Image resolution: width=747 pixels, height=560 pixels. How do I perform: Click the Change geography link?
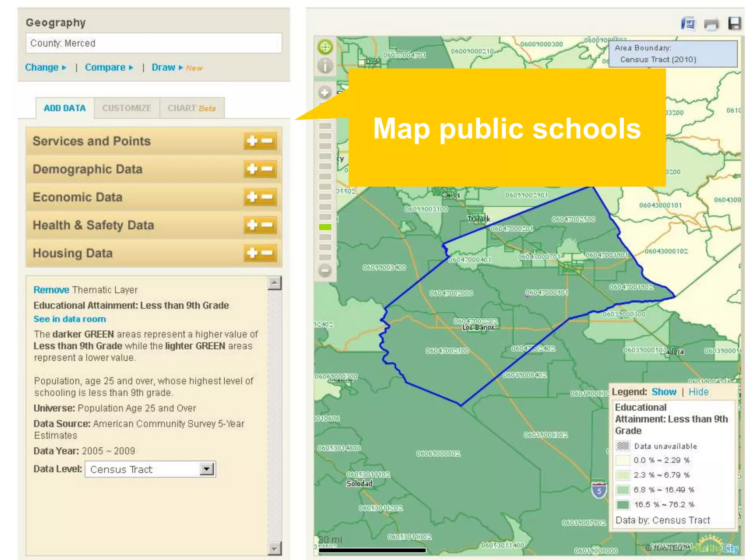pyautogui.click(x=46, y=67)
